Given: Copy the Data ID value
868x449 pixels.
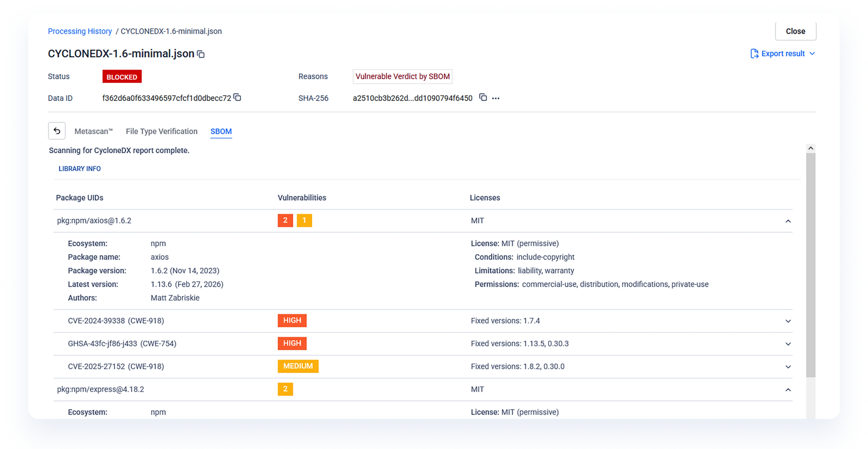Looking at the screenshot, I should [237, 97].
